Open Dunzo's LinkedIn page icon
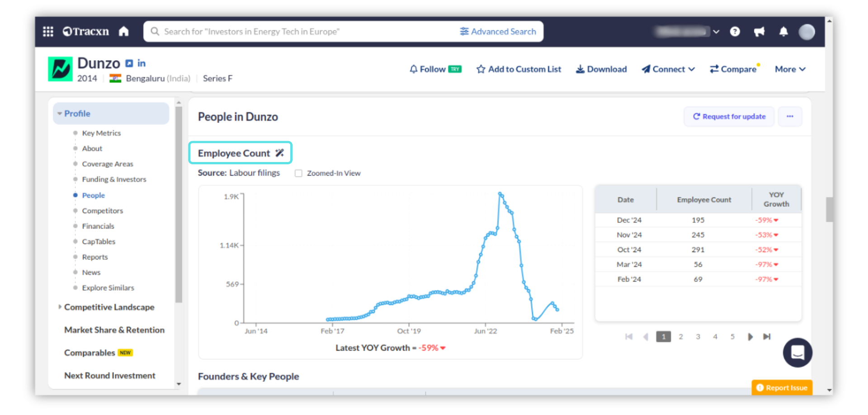 click(x=142, y=63)
